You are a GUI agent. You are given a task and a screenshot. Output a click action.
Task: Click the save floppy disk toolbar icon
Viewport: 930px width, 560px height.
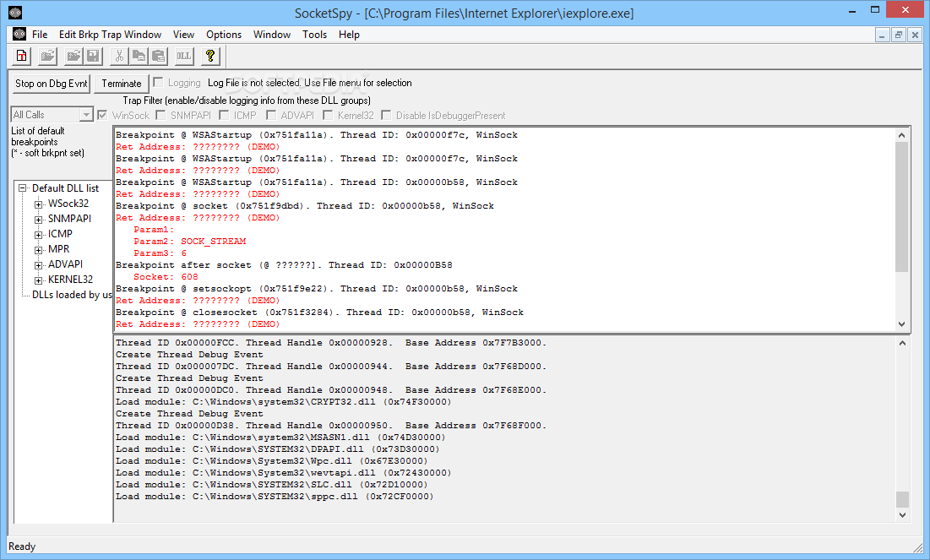pos(93,57)
